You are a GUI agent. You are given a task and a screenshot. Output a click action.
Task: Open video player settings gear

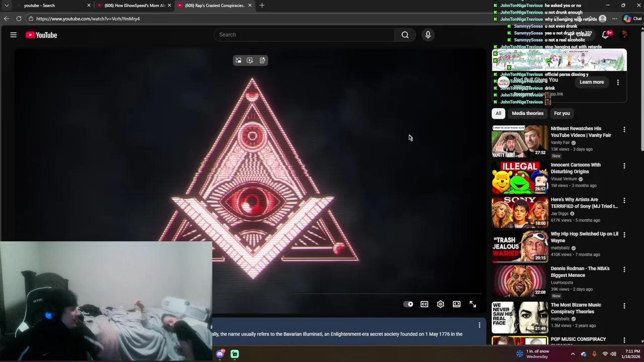[440, 304]
